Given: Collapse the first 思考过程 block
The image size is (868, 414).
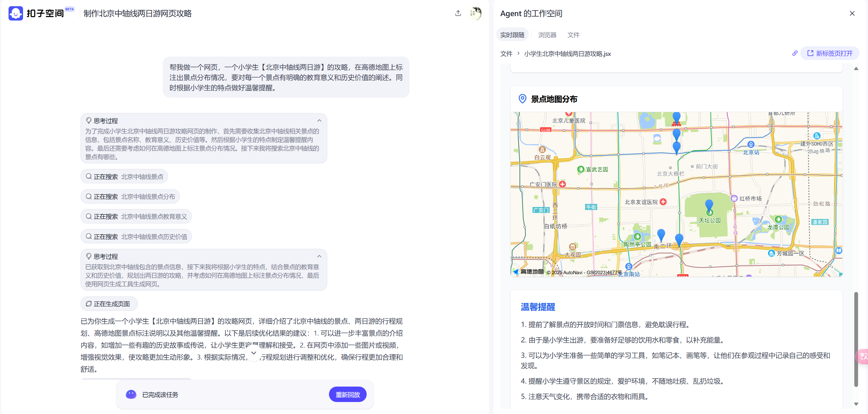Looking at the screenshot, I should [x=319, y=121].
